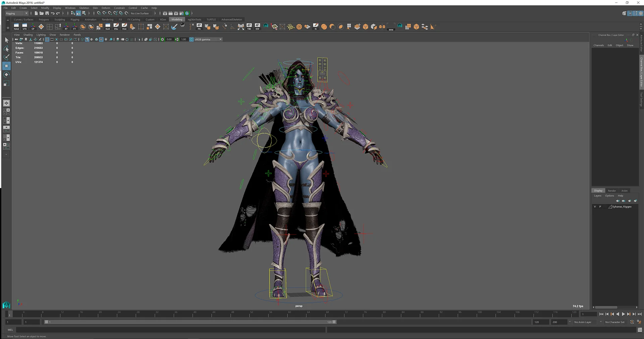This screenshot has width=644, height=339.
Task: Click the Redo arrow icon
Action: click(x=58, y=13)
